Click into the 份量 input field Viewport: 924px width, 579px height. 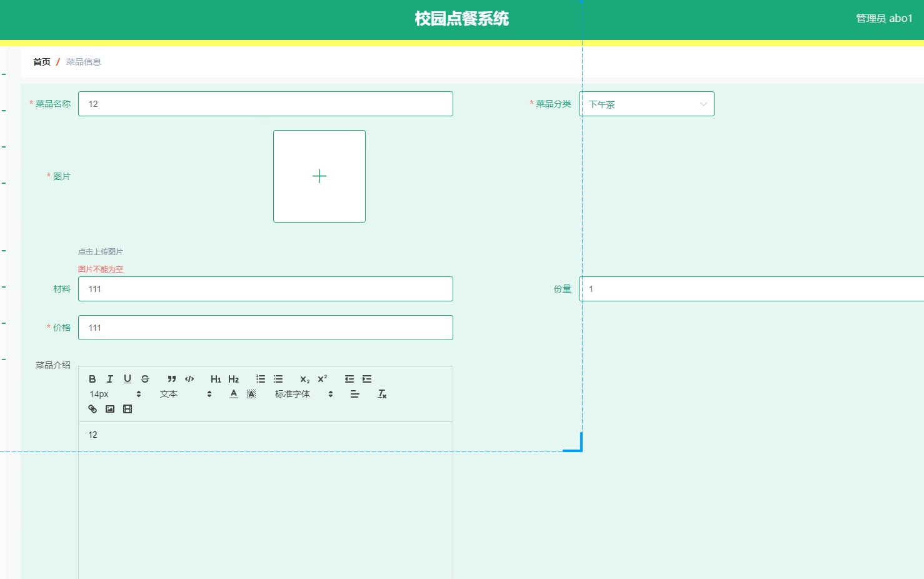pos(751,289)
